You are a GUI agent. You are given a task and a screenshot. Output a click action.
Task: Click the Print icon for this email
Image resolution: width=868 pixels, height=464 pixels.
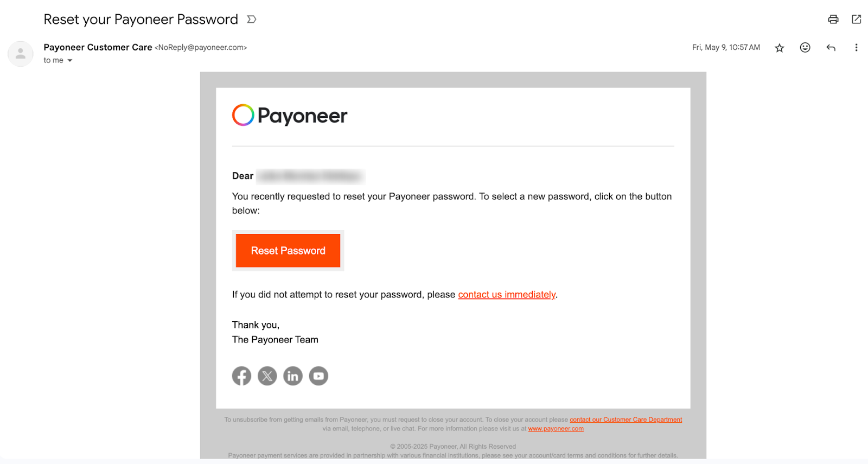point(833,19)
